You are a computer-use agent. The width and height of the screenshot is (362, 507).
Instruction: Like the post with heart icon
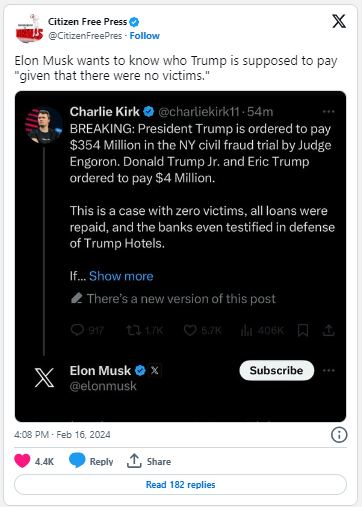coord(22,461)
